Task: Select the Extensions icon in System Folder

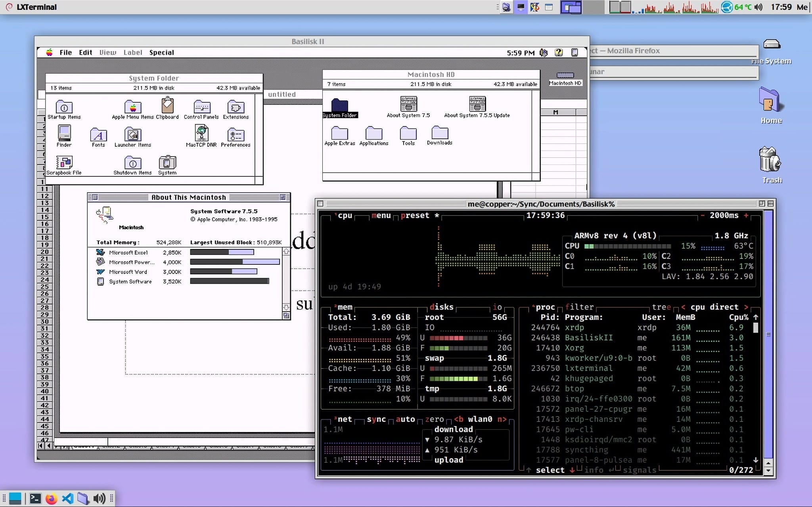Action: click(236, 107)
